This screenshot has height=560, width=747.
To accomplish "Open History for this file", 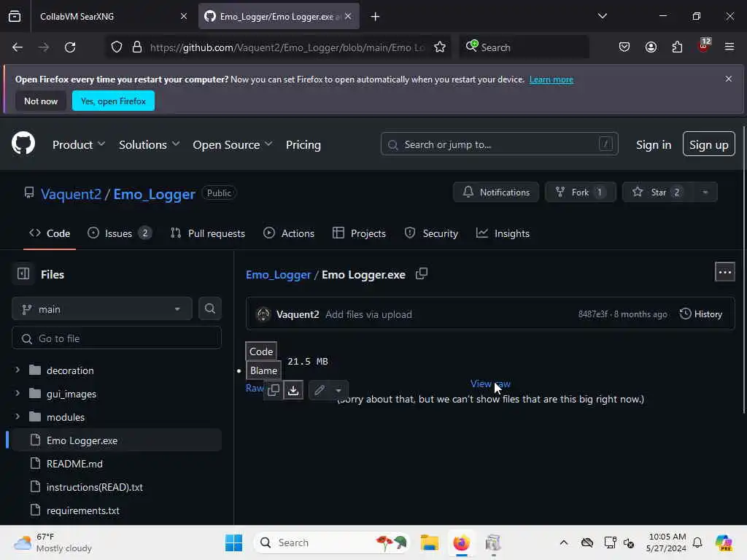I will point(701,314).
